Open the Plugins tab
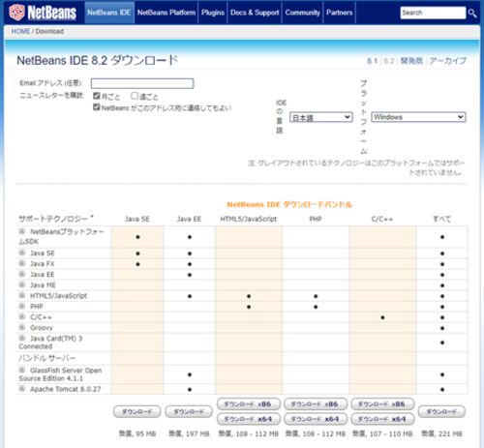484x448 pixels. pos(213,13)
